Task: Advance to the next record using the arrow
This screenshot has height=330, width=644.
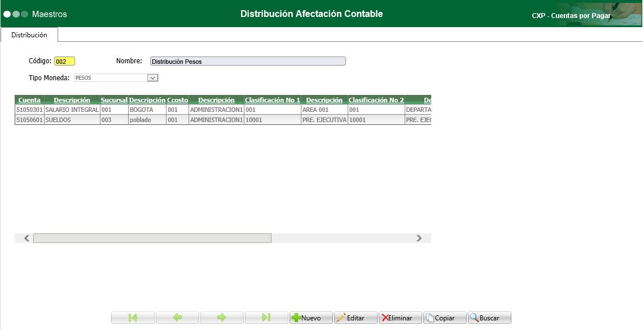Action: (x=222, y=317)
